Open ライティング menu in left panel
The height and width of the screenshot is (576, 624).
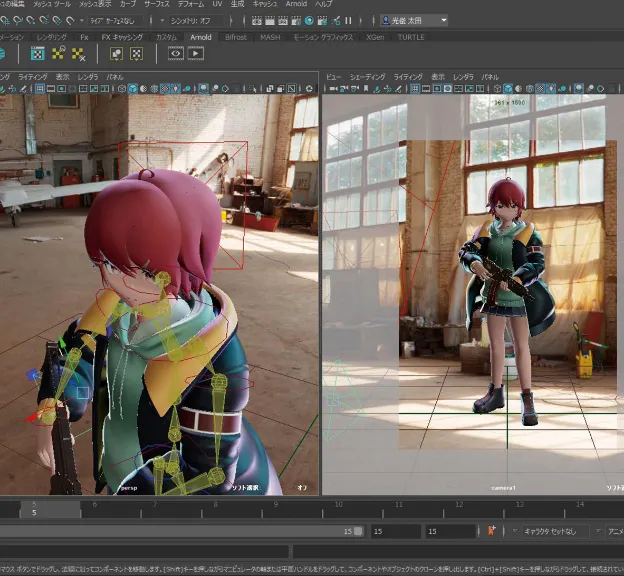click(x=33, y=77)
